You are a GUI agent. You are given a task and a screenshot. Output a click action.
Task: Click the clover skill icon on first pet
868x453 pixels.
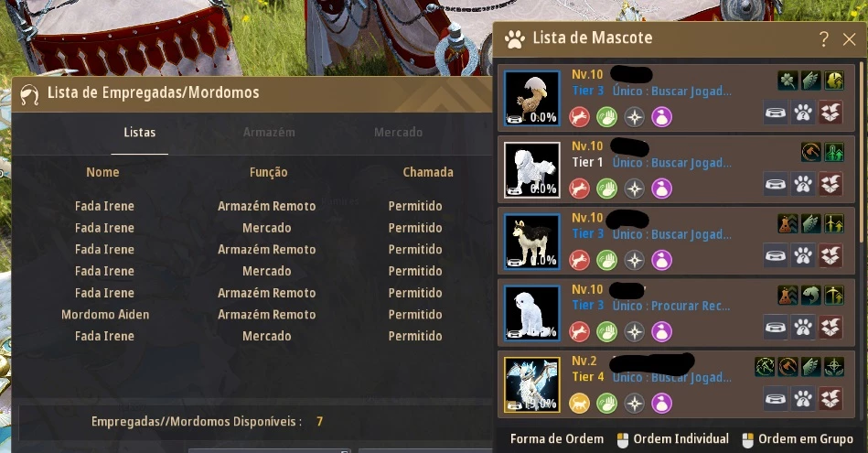788,81
